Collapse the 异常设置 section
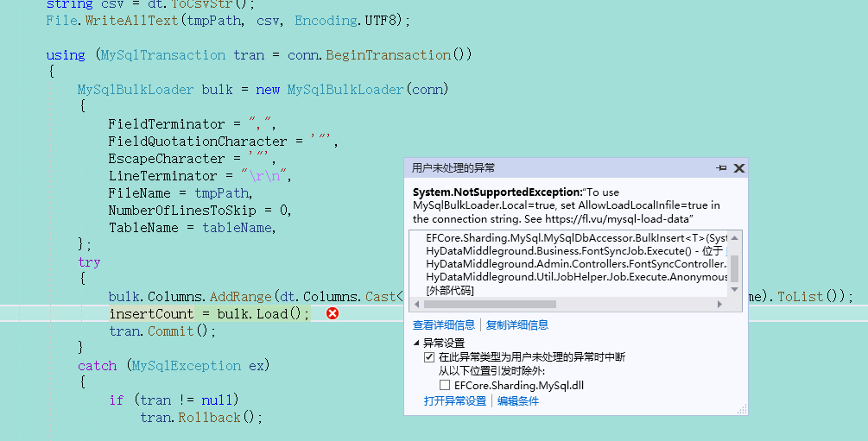Viewport: 868px width, 441px height. 416,343
